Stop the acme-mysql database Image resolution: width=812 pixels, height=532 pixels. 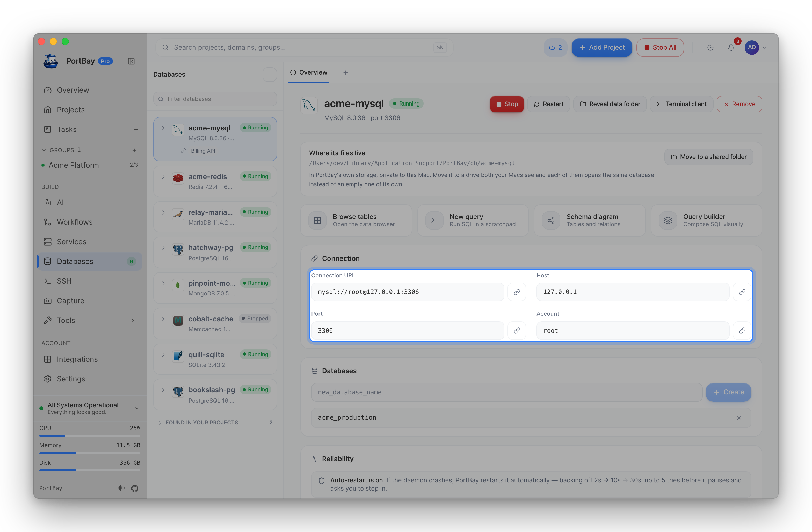507,104
